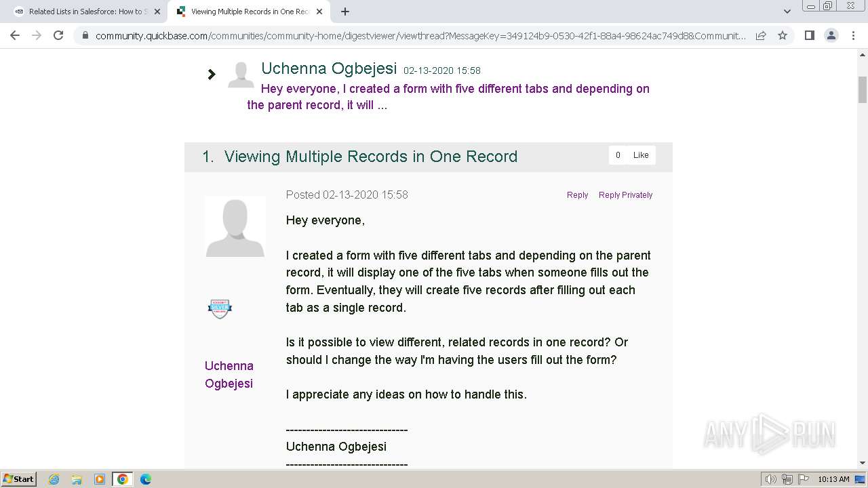Viewport: 868px width, 488px height.
Task: Click the Posted 02-13-2020 15:58 timestamp
Action: (x=347, y=195)
